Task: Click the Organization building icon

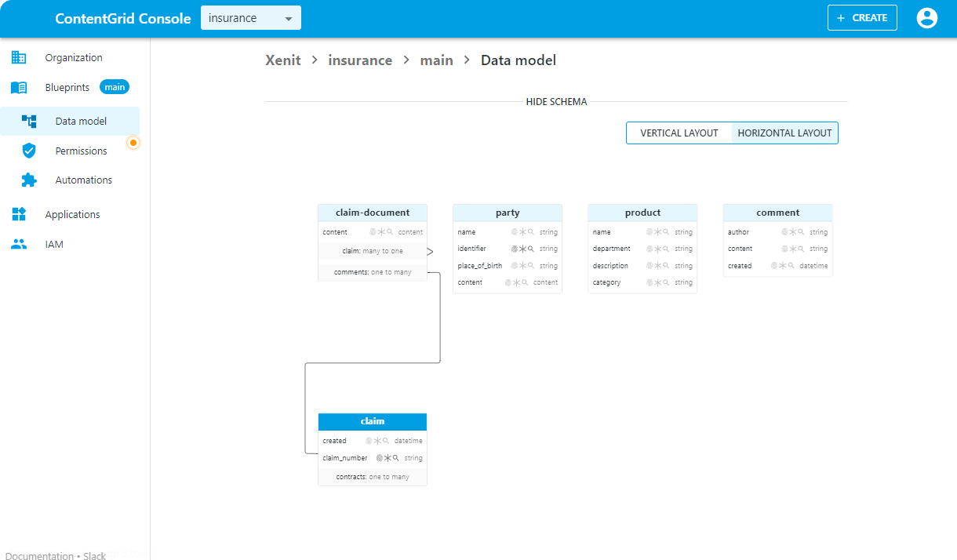Action: (19, 57)
